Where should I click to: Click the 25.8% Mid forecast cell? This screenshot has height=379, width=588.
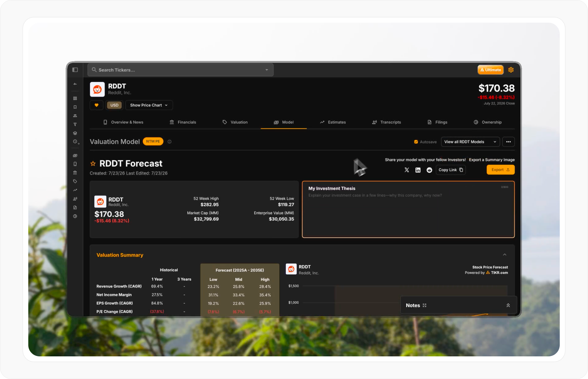[x=239, y=287]
